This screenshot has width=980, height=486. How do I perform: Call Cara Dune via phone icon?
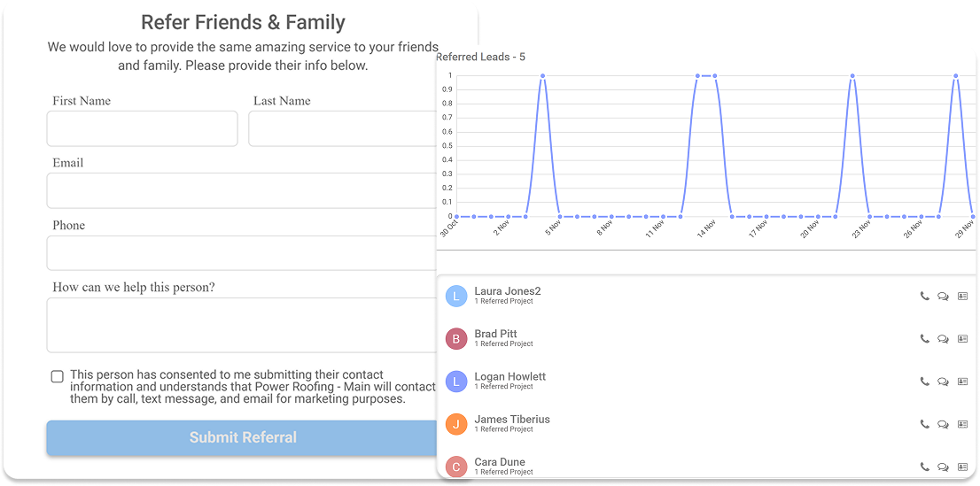pyautogui.click(x=924, y=467)
